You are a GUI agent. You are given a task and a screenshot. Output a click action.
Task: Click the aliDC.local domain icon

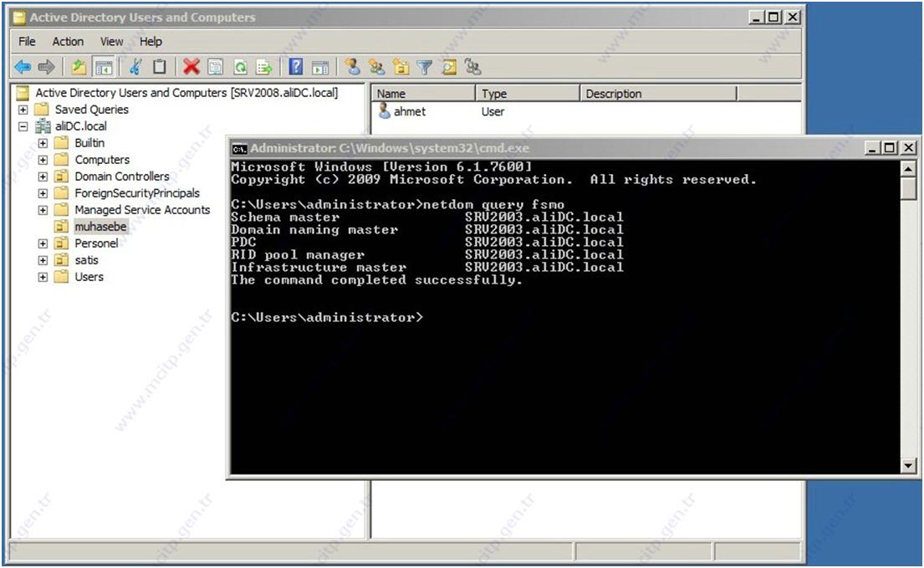click(43, 126)
